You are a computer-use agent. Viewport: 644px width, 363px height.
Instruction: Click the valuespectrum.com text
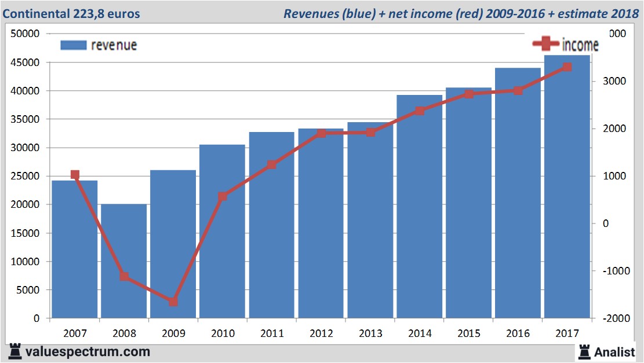pyautogui.click(x=88, y=352)
